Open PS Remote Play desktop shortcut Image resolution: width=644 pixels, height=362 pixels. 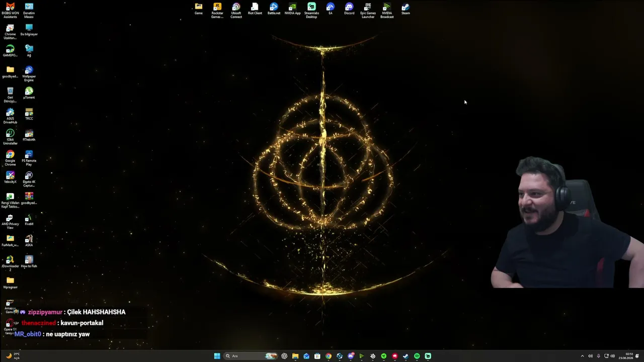[29, 158]
